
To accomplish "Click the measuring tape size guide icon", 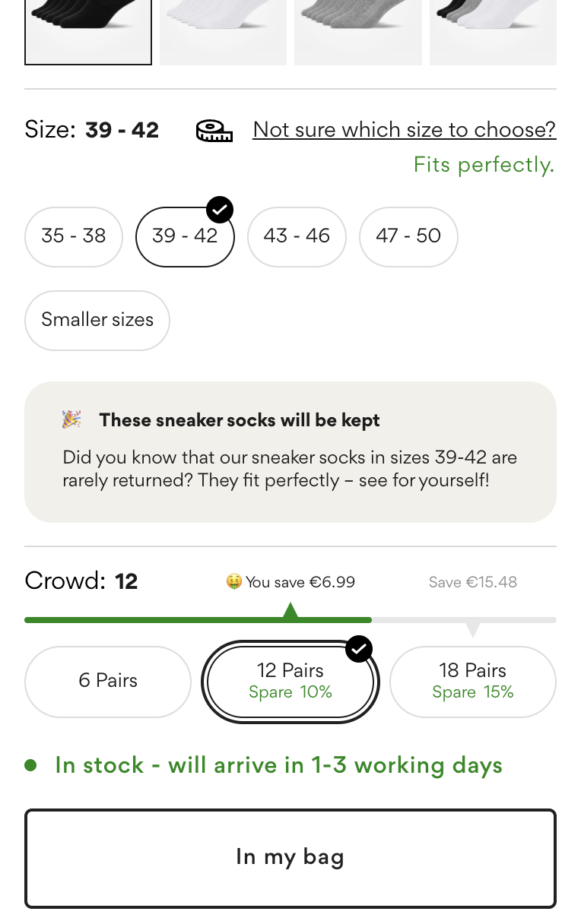I will (x=214, y=131).
